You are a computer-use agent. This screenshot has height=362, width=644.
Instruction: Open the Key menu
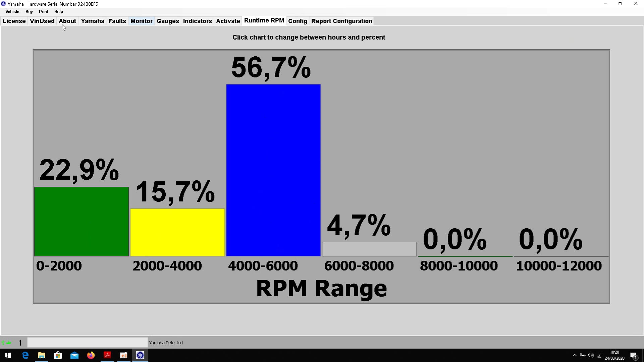pos(29,11)
